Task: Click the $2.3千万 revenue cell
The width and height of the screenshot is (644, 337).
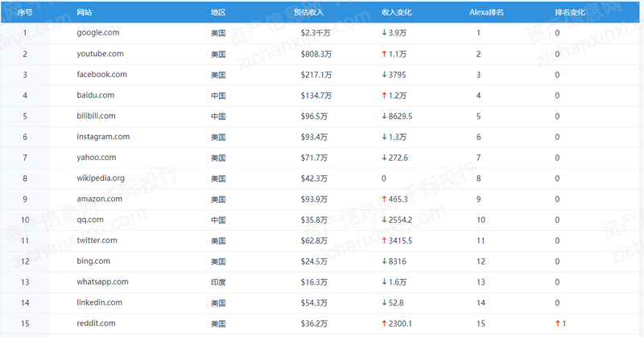Action: [x=316, y=34]
